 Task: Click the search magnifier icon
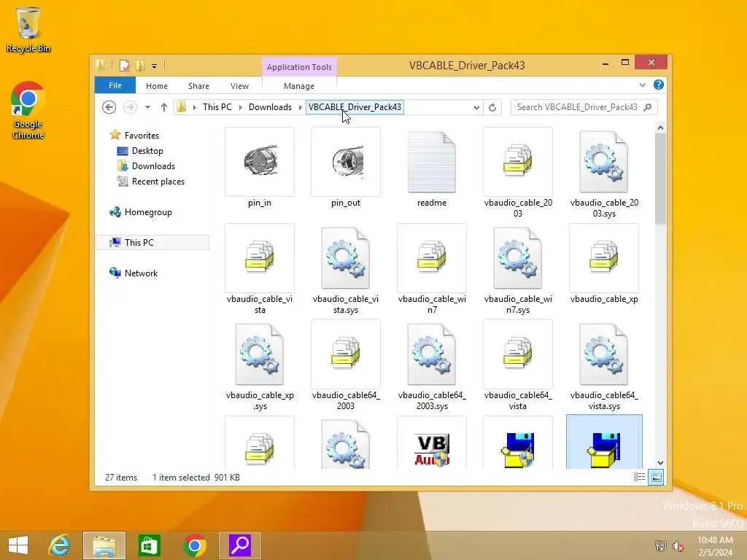[648, 107]
